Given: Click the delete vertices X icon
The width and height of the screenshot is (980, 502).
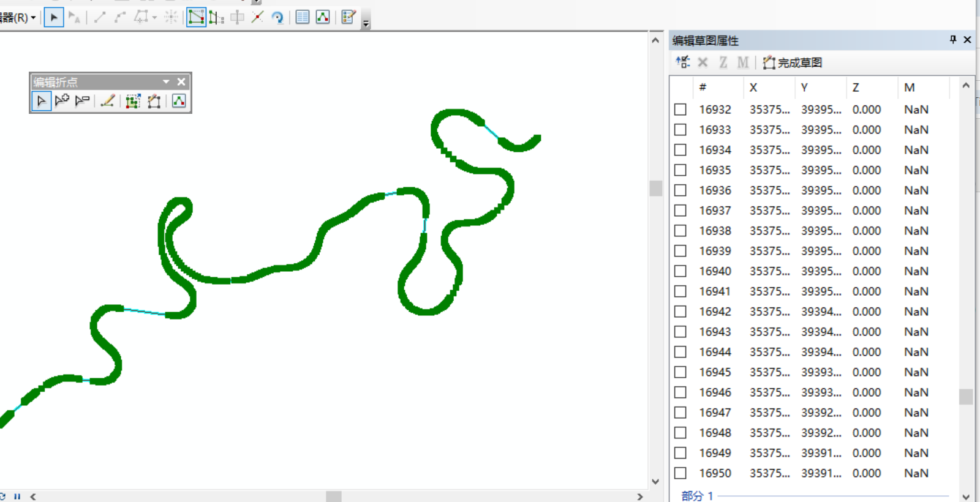Looking at the screenshot, I should click(x=703, y=62).
